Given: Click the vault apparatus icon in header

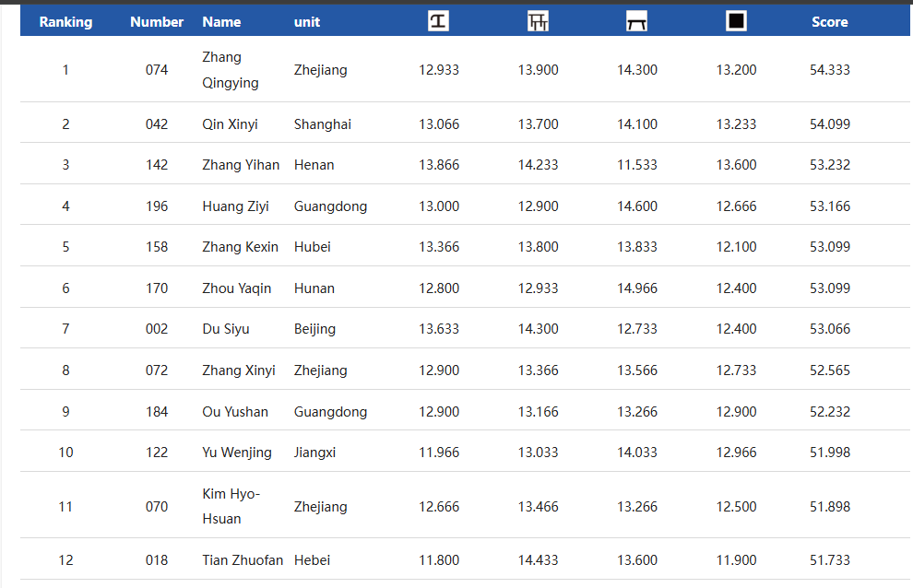Looking at the screenshot, I should [438, 21].
